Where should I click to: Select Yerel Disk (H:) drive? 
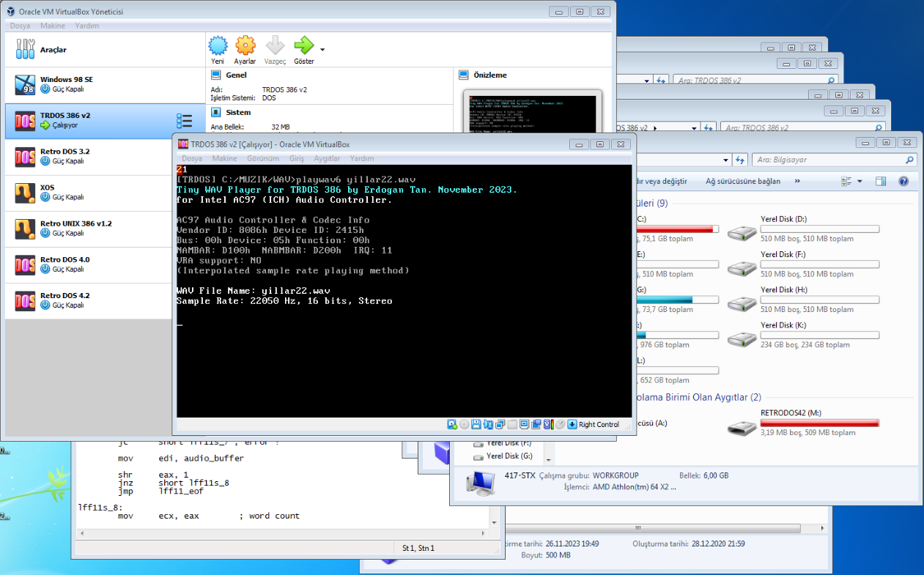804,300
